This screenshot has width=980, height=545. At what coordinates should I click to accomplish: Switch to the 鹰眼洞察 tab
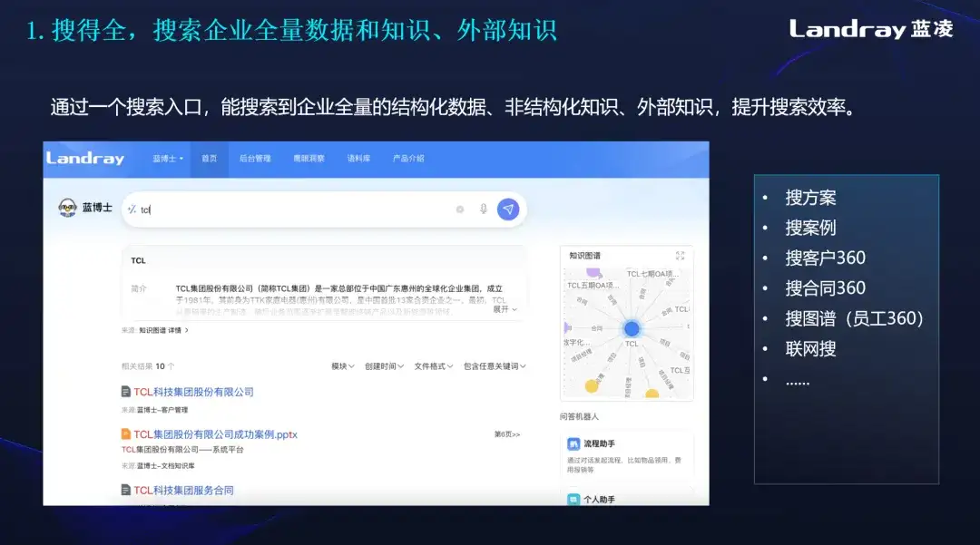tap(309, 159)
